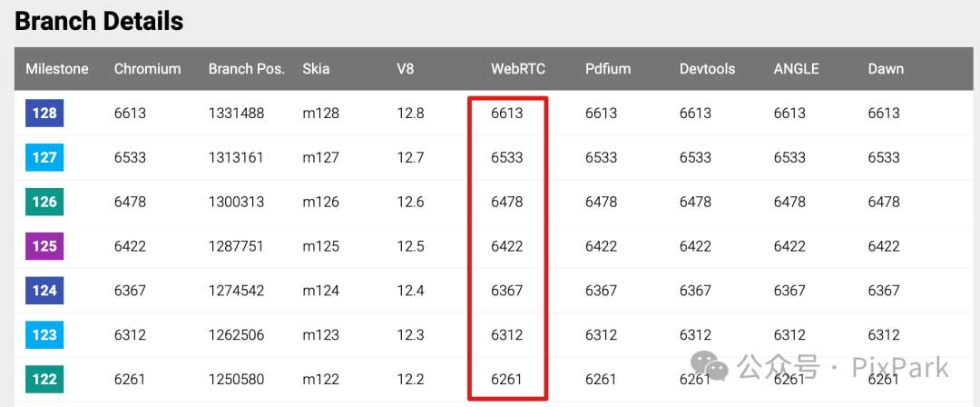Viewport: 980px width, 407px height.
Task: Click the Branch Details heading
Action: coord(99,21)
